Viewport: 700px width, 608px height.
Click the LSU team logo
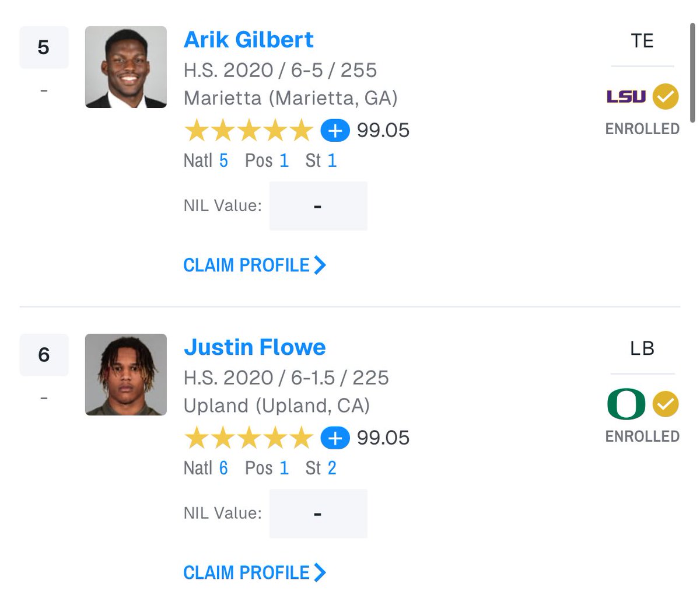click(x=626, y=97)
